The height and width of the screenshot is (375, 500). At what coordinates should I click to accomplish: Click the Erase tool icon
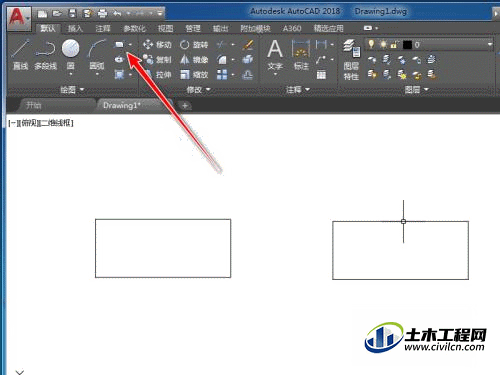click(248, 44)
